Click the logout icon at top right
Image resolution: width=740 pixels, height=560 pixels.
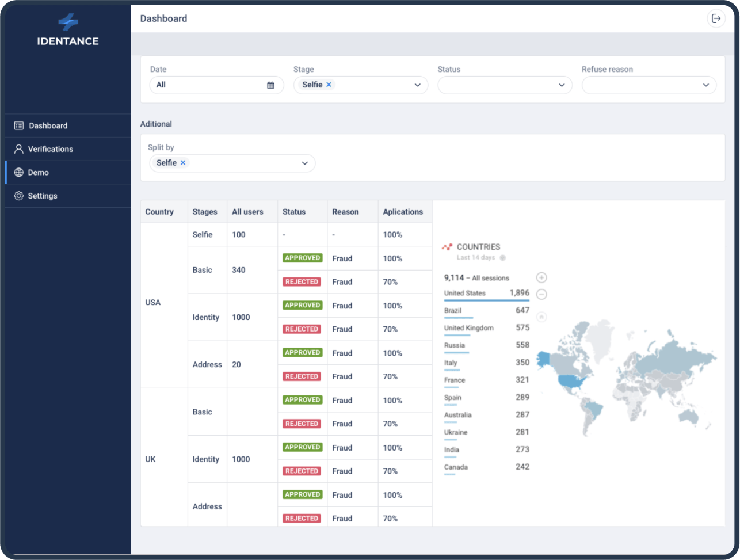tap(716, 18)
